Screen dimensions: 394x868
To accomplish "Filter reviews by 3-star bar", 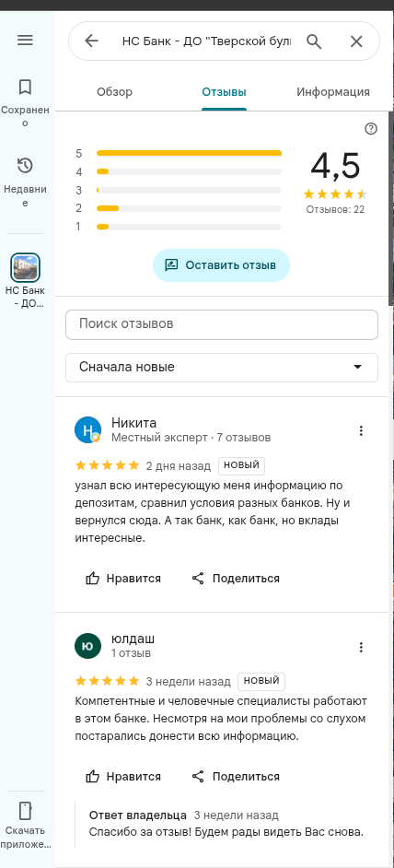I will click(x=189, y=190).
